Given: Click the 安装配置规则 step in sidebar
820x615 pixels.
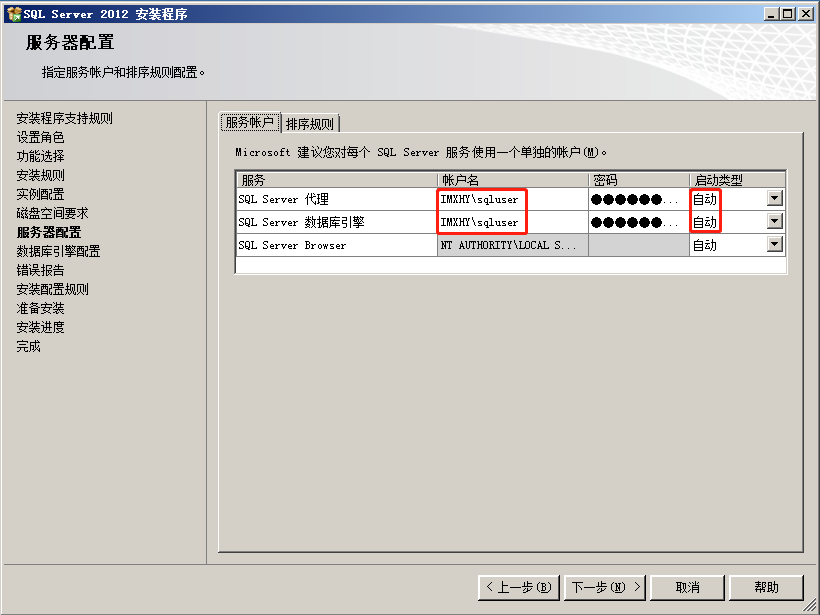Looking at the screenshot, I should pos(52,289).
